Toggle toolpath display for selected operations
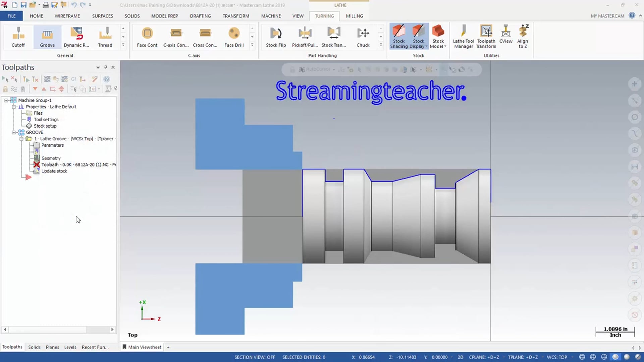 click(x=14, y=89)
